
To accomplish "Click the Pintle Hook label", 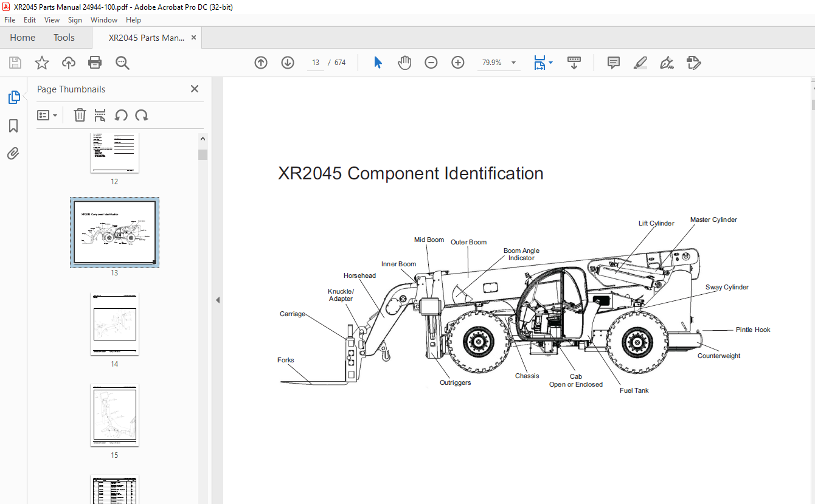I will [753, 330].
